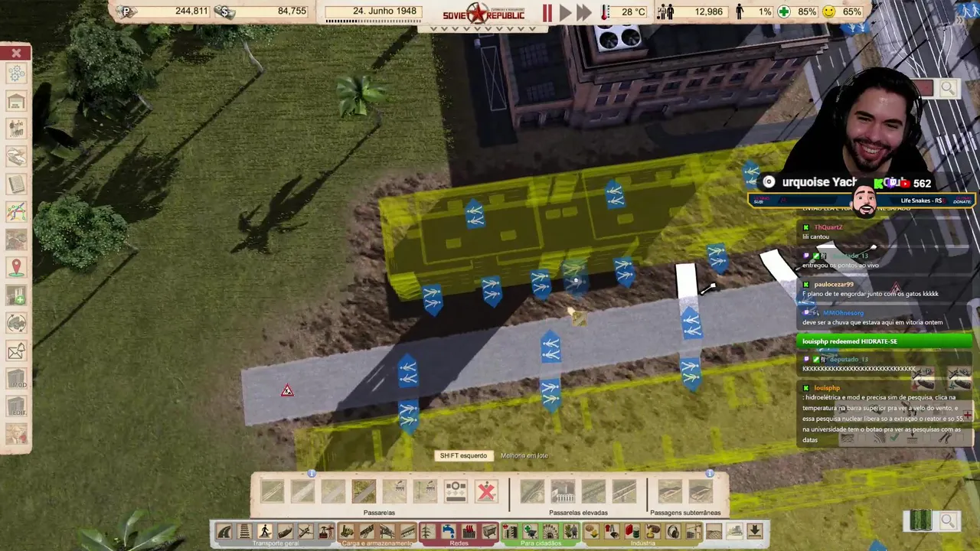
Task: Click the SHIFT esquerdo key hint
Action: click(463, 455)
